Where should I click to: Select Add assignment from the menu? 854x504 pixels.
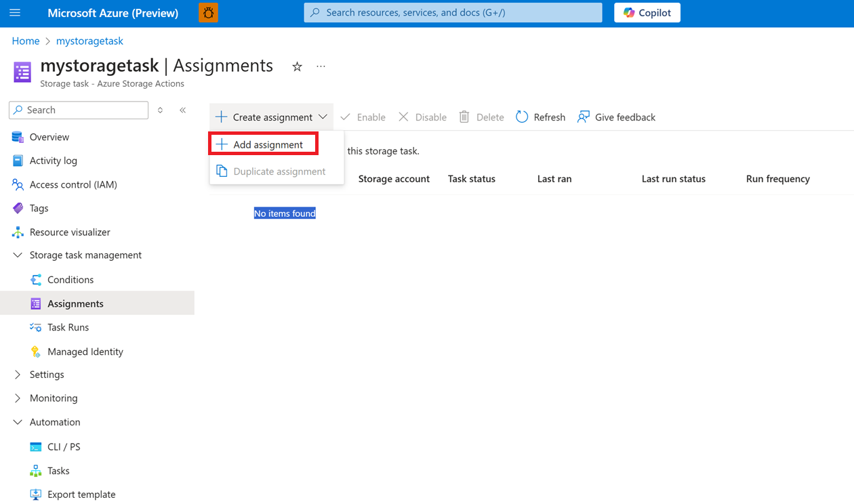coord(264,144)
